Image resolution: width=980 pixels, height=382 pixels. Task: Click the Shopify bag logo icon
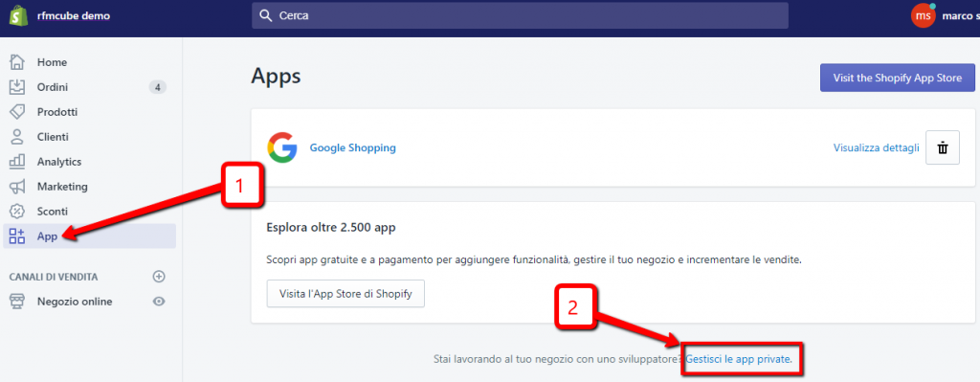tap(17, 15)
